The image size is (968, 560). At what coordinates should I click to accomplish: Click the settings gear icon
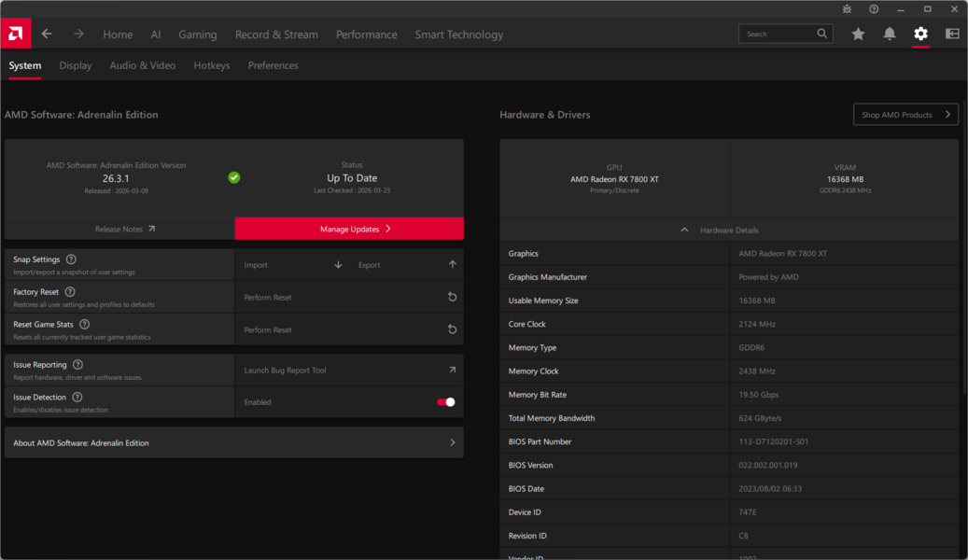(x=920, y=35)
